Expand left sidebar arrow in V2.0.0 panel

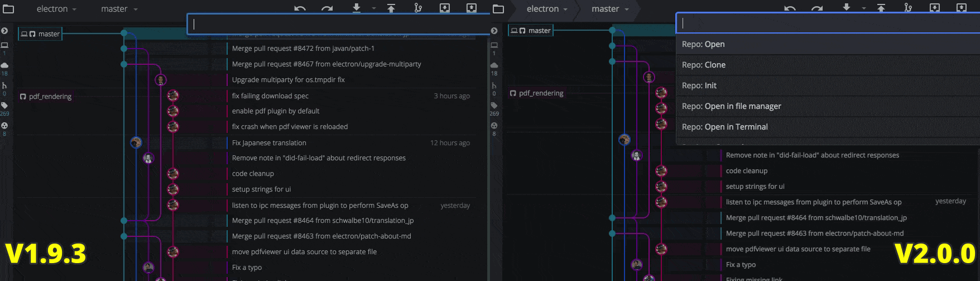pyautogui.click(x=494, y=31)
